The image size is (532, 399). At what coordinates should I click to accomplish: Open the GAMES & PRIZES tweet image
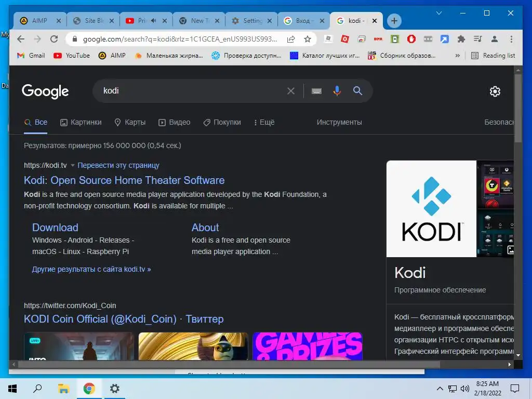point(308,346)
